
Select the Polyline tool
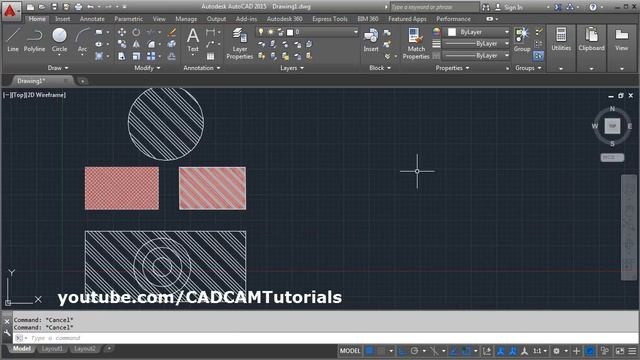pos(34,40)
